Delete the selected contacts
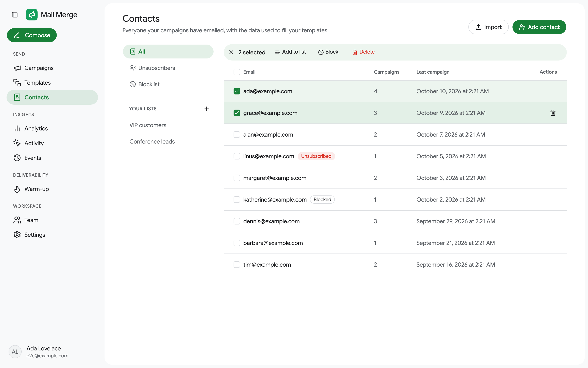The width and height of the screenshot is (588, 368). [363, 52]
